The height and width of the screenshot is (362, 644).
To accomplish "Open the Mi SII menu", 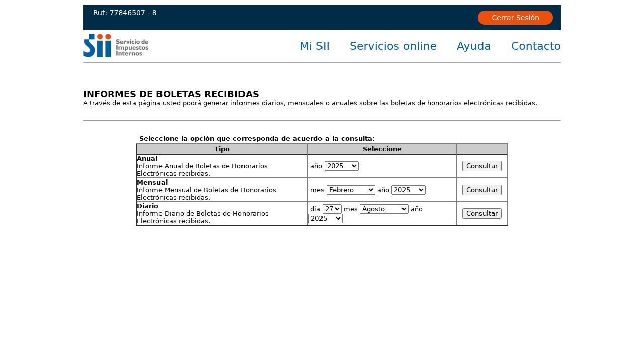I will pyautogui.click(x=314, y=46).
